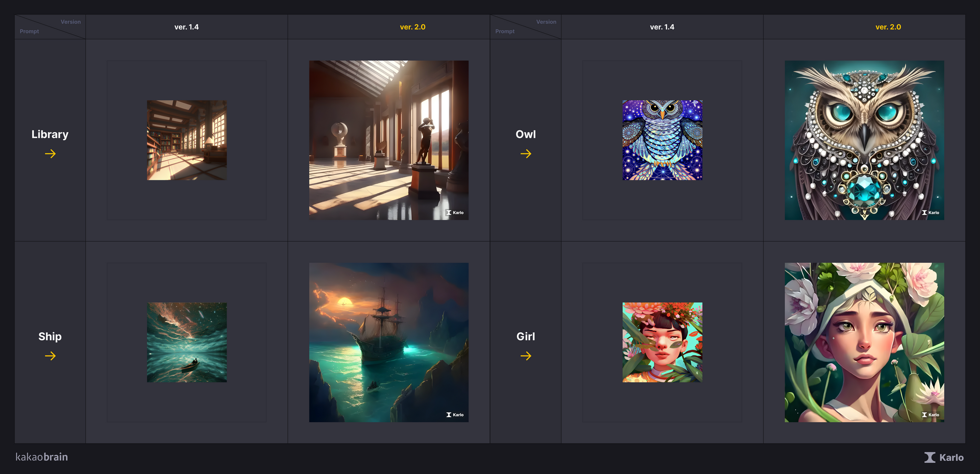Viewport: 980px width, 474px height.
Task: Click the kakaobrain logo in the bottom-left corner
Action: click(x=42, y=457)
